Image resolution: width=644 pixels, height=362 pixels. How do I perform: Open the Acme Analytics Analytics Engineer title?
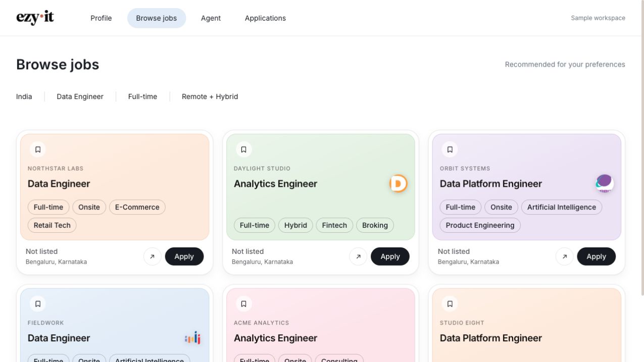(276, 338)
